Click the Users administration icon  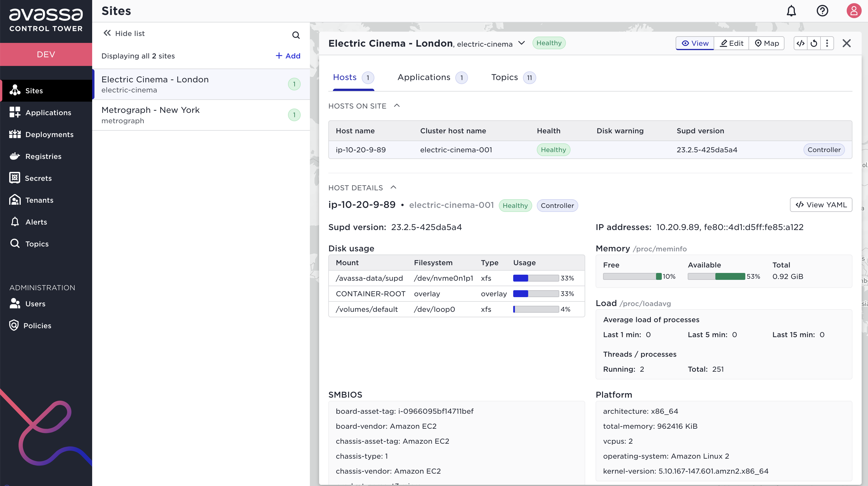(x=15, y=303)
